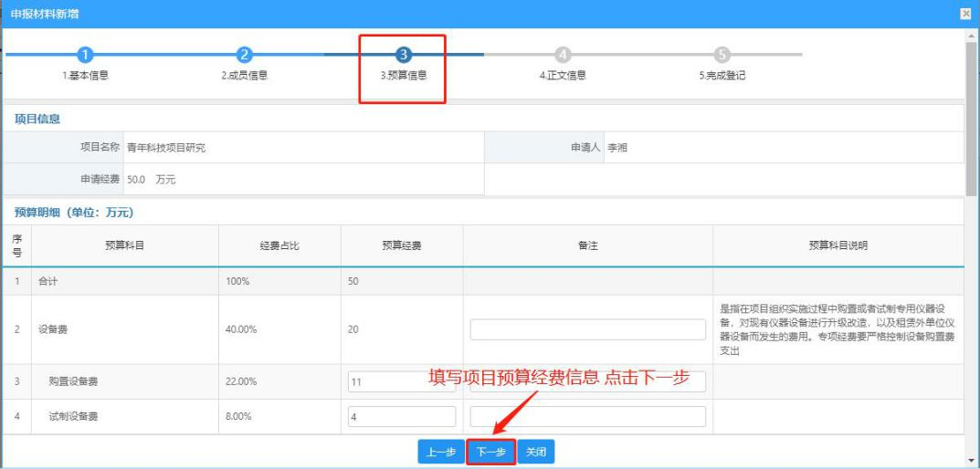Image resolution: width=980 pixels, height=469 pixels.
Task: Click the 预算科目 column header
Action: point(125,246)
